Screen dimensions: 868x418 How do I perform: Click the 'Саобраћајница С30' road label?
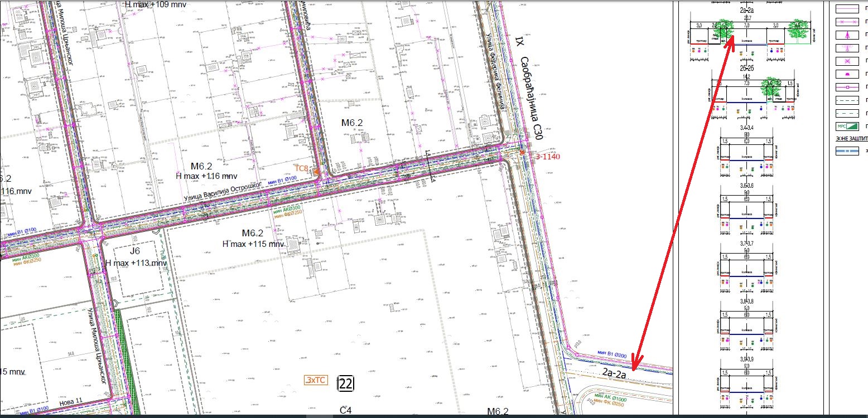(x=531, y=98)
